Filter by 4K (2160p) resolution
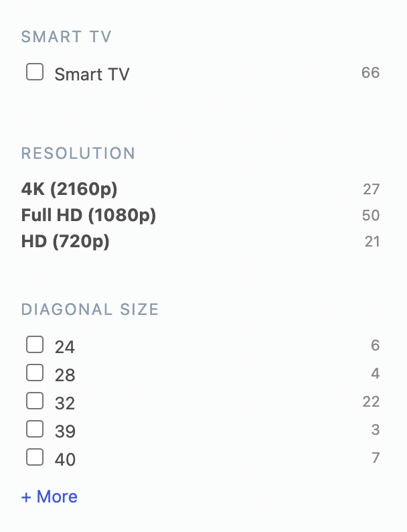The width and height of the screenshot is (407, 532). [70, 190]
